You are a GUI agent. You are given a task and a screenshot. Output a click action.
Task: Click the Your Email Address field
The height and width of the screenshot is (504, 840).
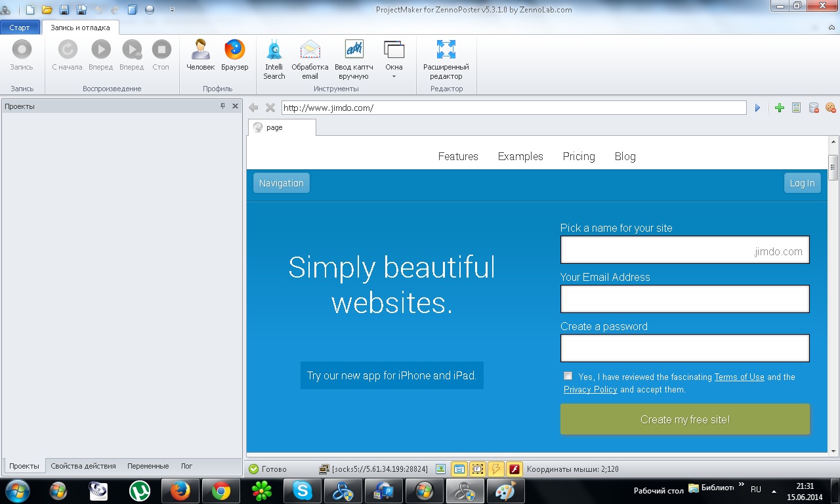click(685, 299)
